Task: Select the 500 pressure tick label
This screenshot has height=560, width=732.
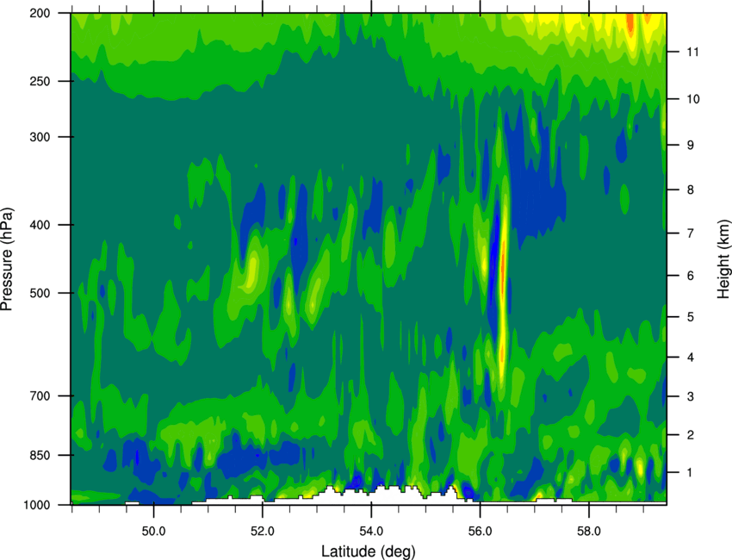Action: [x=40, y=293]
